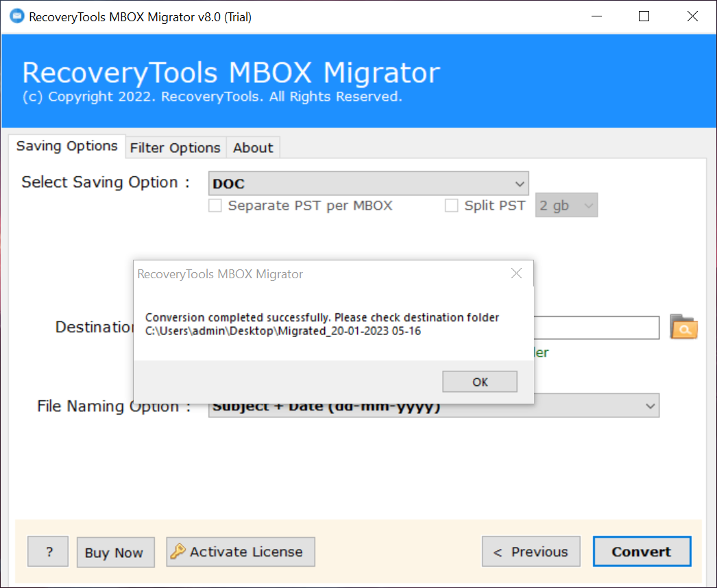Open the About tab
The height and width of the screenshot is (588, 717).
253,147
